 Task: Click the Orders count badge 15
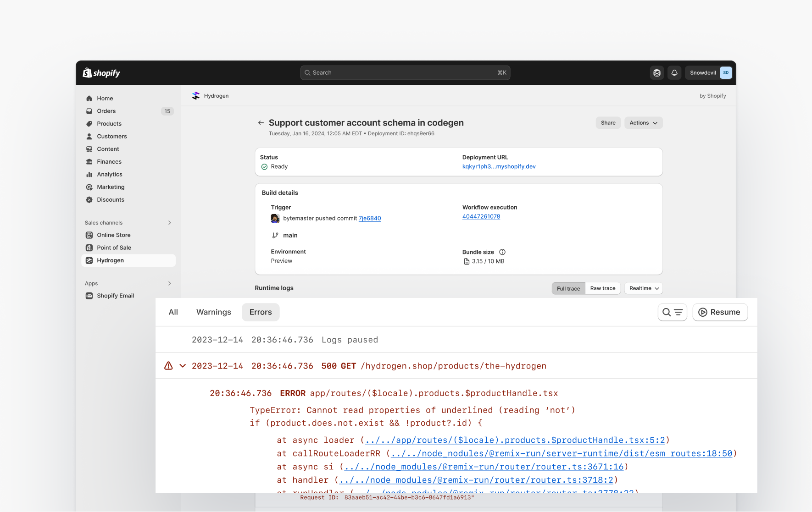tap(167, 111)
